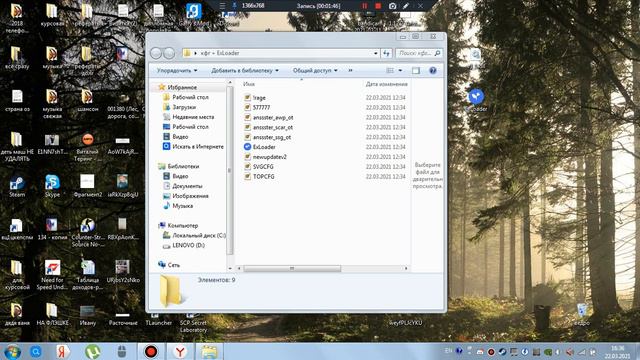
Task: Open the Упорядочить menu
Action: pyautogui.click(x=177, y=71)
